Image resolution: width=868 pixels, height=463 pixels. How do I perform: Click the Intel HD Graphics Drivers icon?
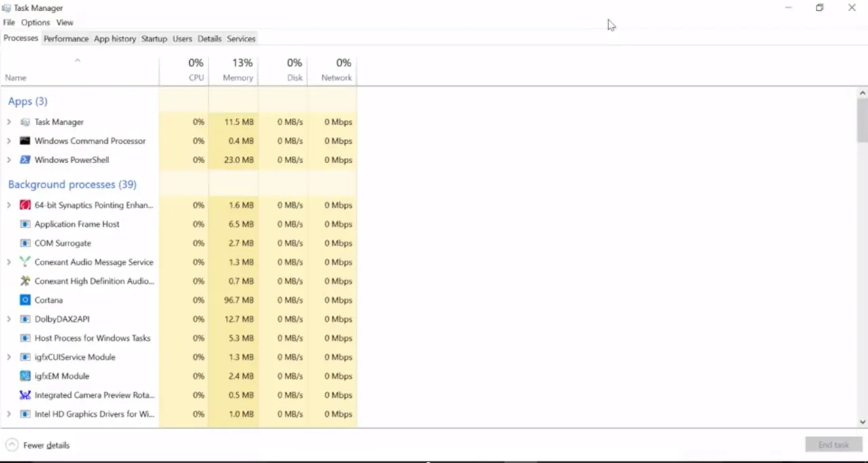pyautogui.click(x=25, y=414)
